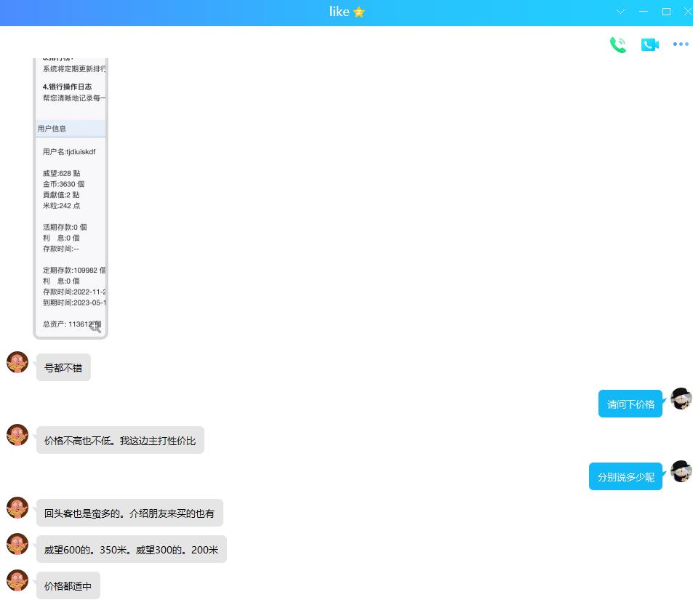693x616 pixels.
Task: Click my avatar next to "请问下价格"
Action: [681, 399]
